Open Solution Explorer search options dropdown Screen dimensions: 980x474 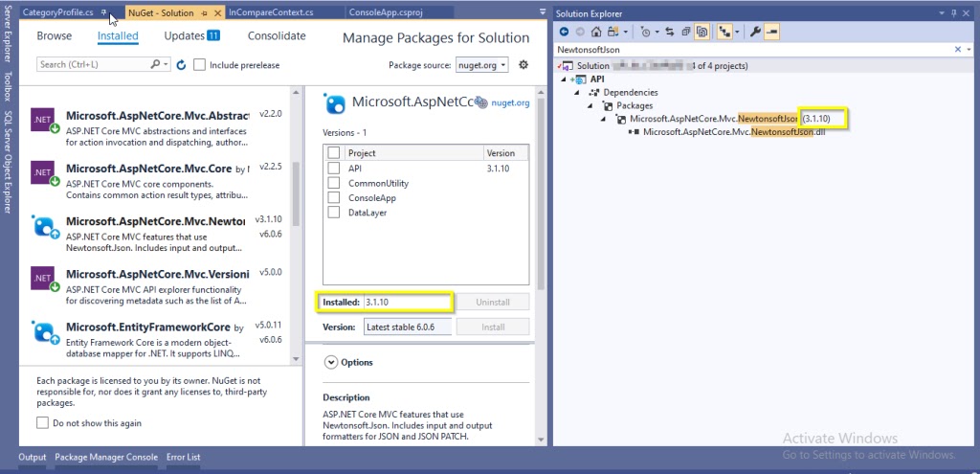tap(968, 50)
